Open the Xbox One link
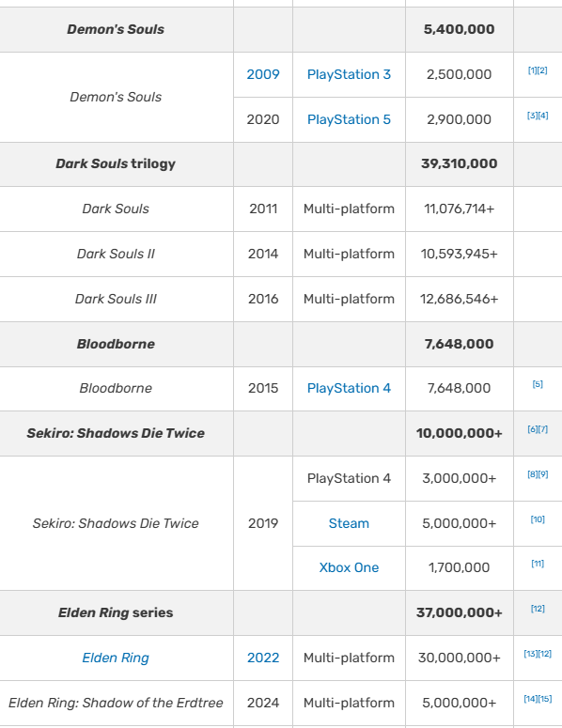This screenshot has width=562, height=728. 349,567
